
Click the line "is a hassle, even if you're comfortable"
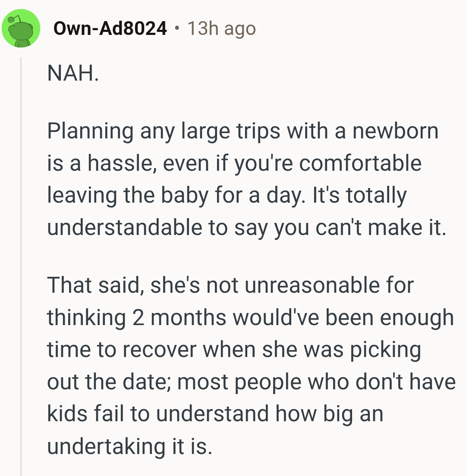pyautogui.click(x=234, y=163)
